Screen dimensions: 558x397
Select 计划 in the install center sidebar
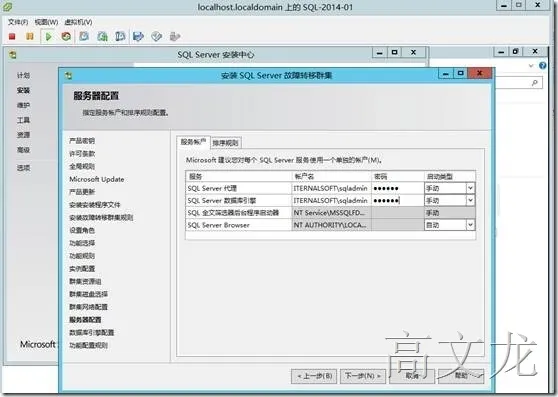23,75
